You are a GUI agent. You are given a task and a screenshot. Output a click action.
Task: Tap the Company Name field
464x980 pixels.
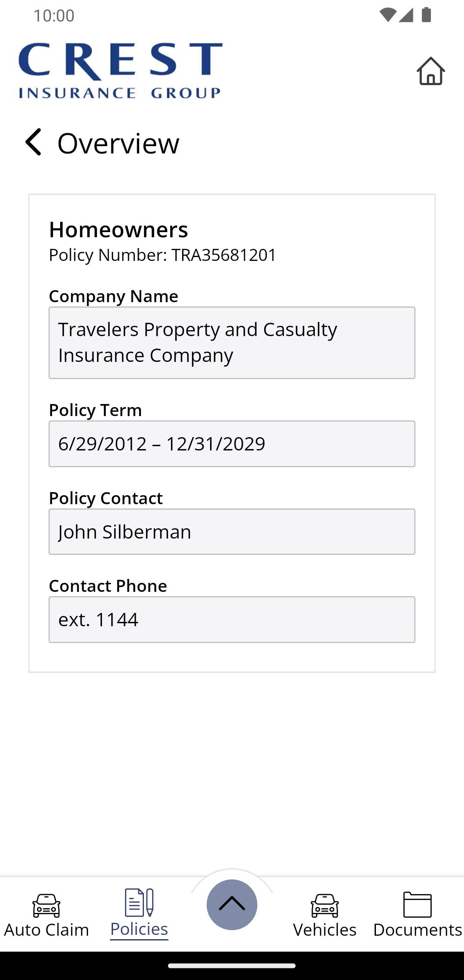(x=232, y=343)
